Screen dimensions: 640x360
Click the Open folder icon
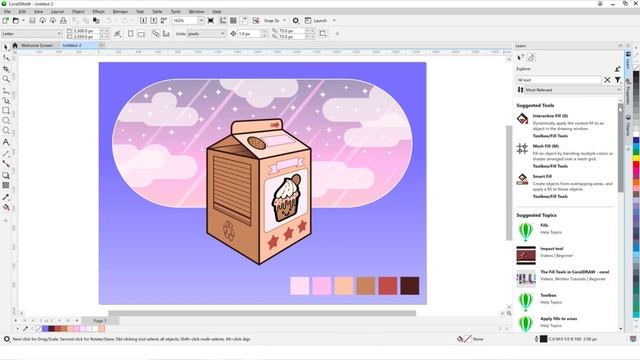pos(16,20)
